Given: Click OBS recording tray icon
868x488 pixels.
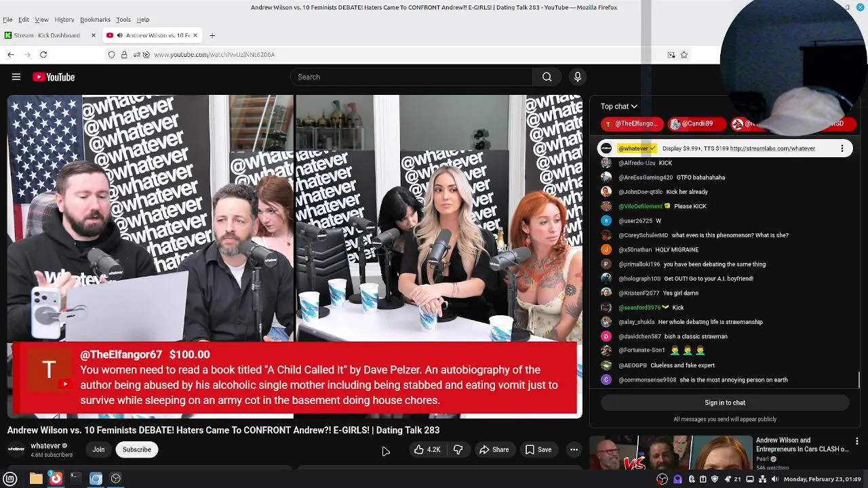Looking at the screenshot, I should tap(663, 479).
